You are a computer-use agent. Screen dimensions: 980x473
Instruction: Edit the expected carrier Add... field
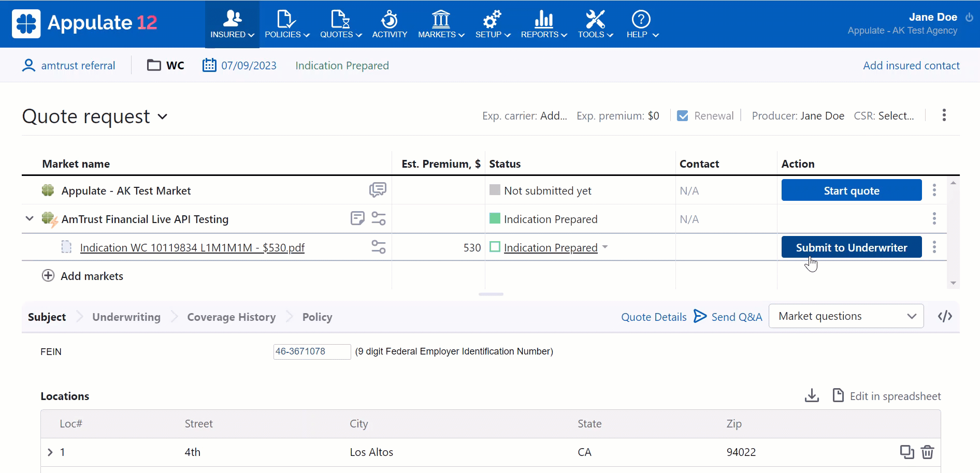coord(553,116)
